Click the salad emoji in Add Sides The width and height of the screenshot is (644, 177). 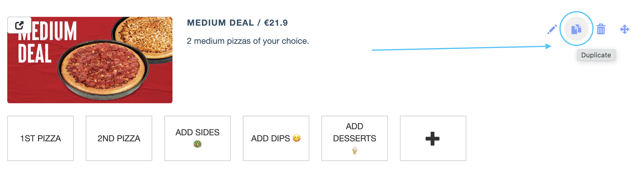click(x=198, y=144)
